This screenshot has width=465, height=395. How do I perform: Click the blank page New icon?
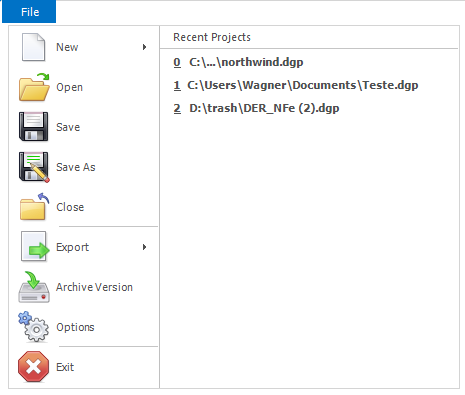click(33, 47)
